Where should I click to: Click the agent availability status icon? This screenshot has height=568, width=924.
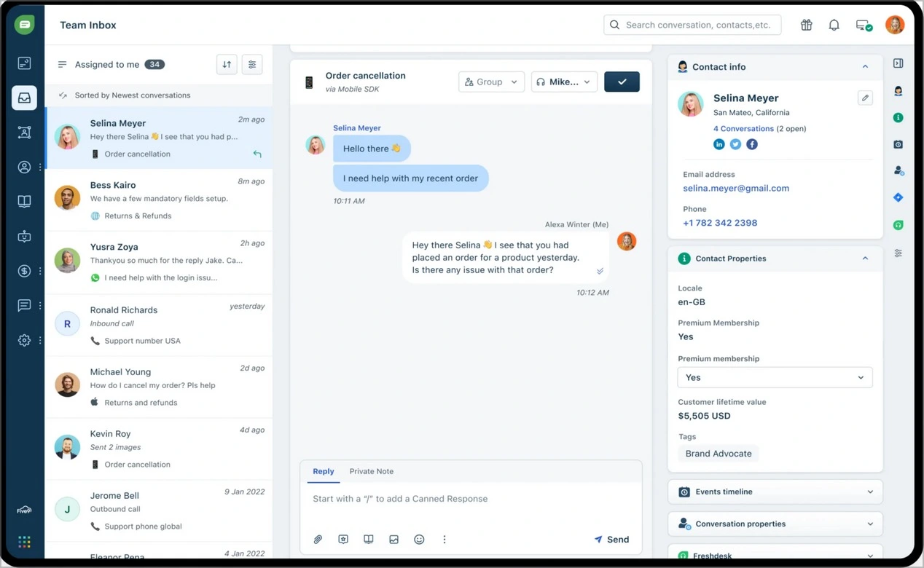(x=864, y=25)
